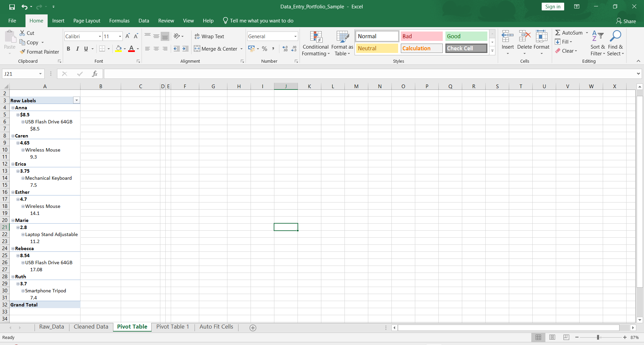Open the File menu
Screen dimensions: 644x345
pos(12,21)
